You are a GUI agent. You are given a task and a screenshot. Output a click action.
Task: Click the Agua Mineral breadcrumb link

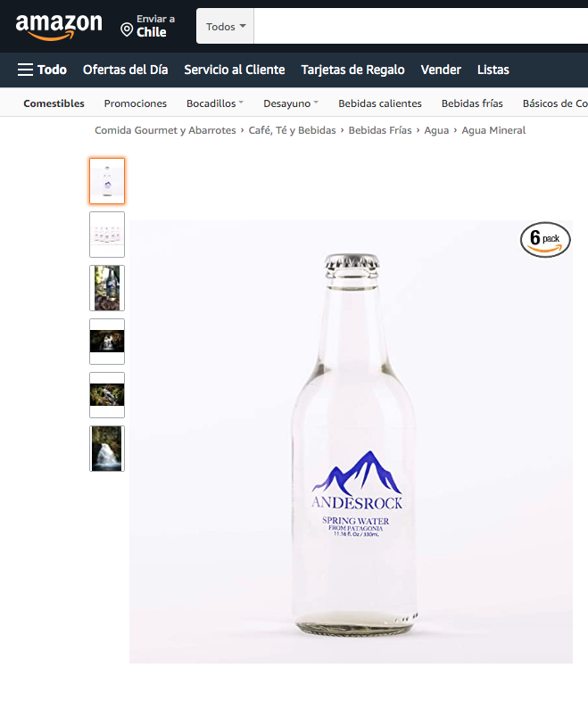(x=493, y=130)
